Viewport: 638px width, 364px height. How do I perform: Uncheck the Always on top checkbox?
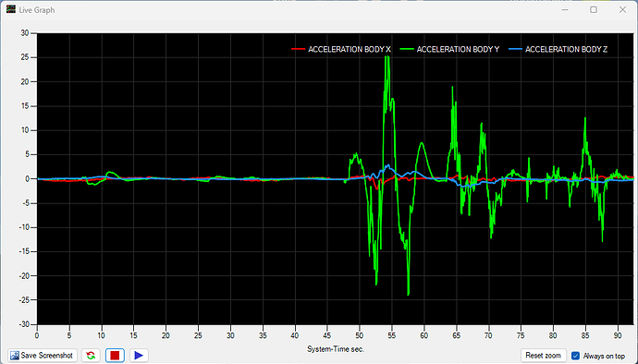point(575,356)
